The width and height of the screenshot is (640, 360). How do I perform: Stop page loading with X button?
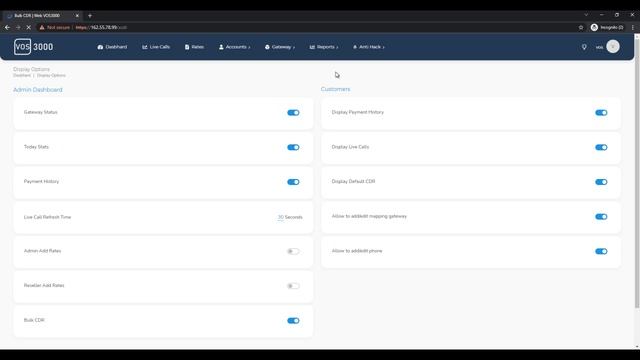[x=29, y=27]
